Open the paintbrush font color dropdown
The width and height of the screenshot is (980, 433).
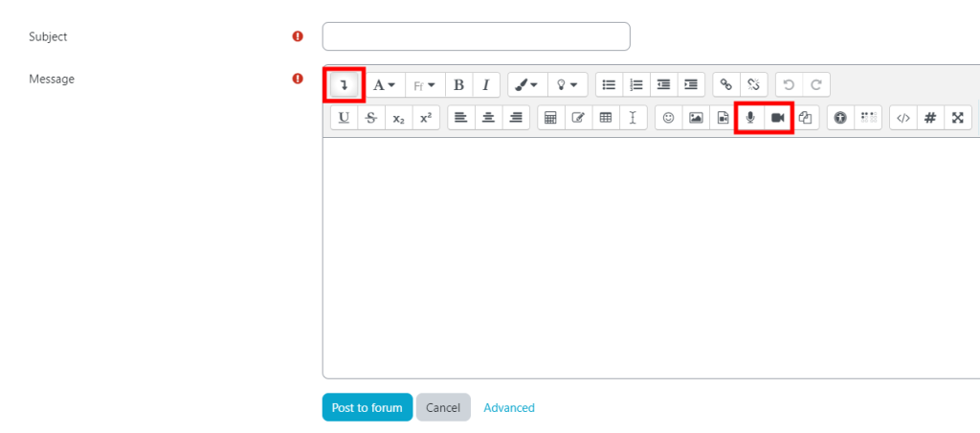pos(527,85)
